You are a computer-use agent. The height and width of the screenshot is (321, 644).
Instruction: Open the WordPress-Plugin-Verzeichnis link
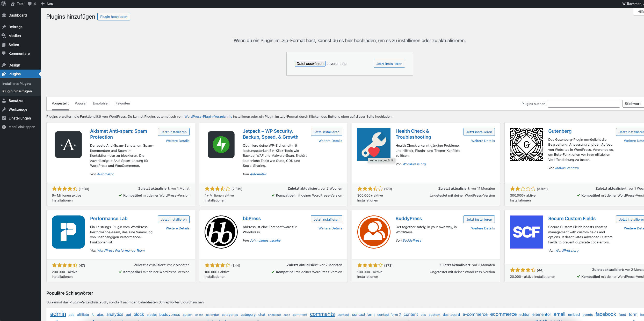point(208,117)
